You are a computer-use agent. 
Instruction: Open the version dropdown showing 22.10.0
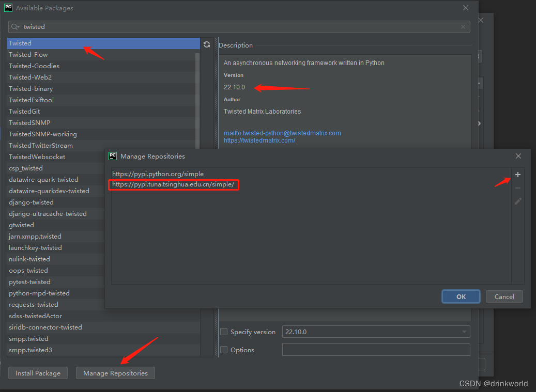tap(464, 332)
